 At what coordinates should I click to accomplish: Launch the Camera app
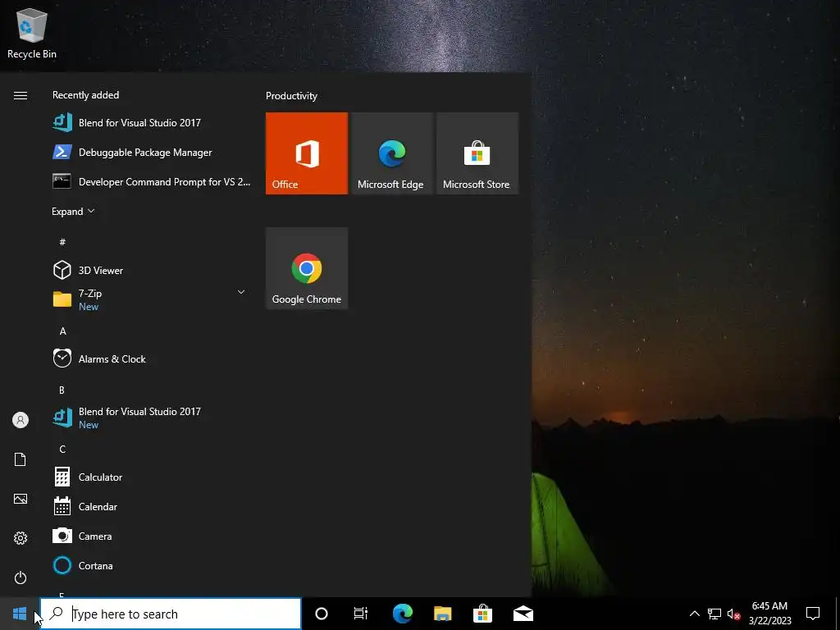152,536
